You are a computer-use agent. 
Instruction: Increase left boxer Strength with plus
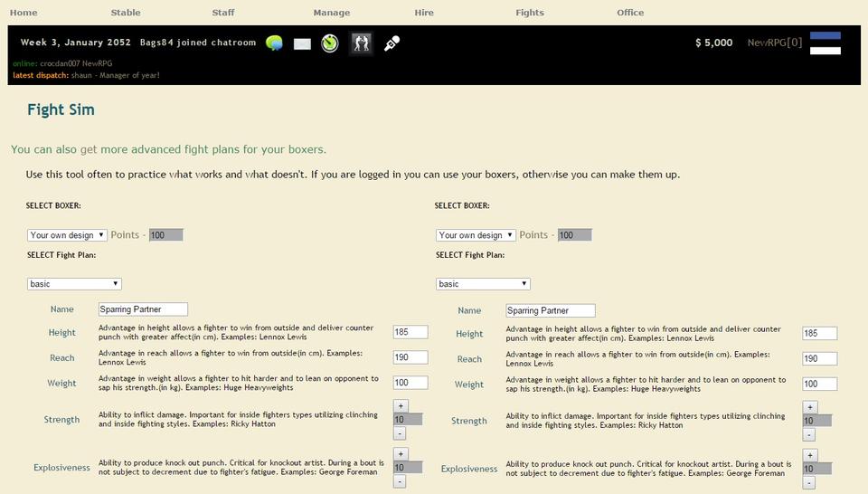coord(401,406)
